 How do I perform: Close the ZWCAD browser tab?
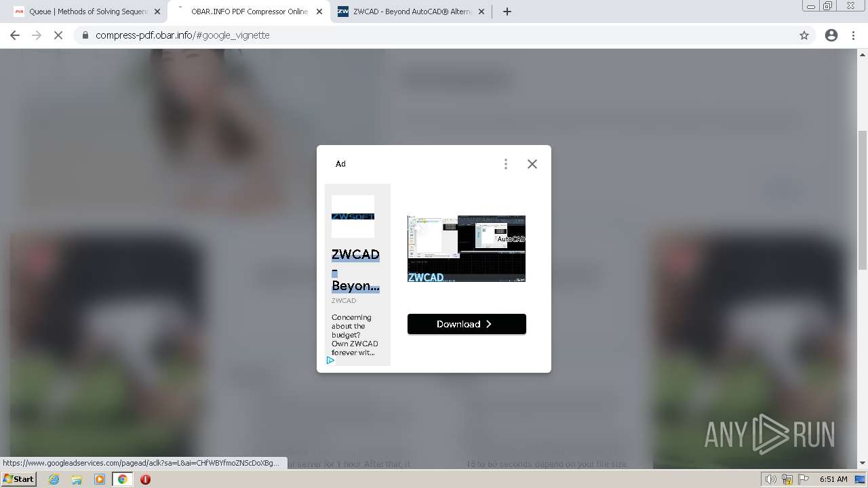pos(481,12)
